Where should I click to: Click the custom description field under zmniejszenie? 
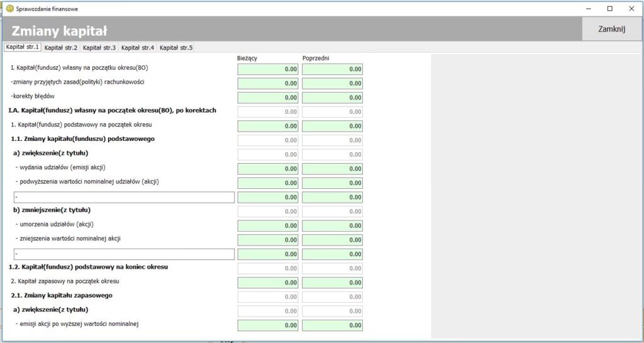[123, 254]
